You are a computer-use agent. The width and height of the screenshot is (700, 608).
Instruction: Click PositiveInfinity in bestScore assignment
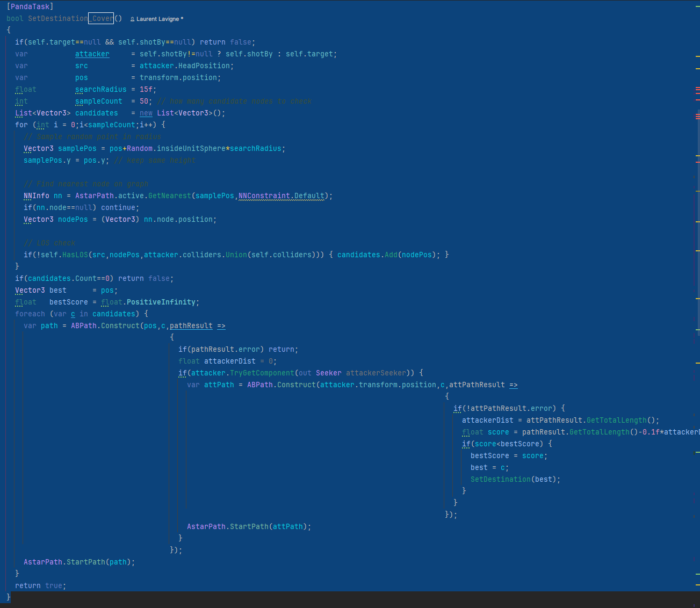[161, 302]
